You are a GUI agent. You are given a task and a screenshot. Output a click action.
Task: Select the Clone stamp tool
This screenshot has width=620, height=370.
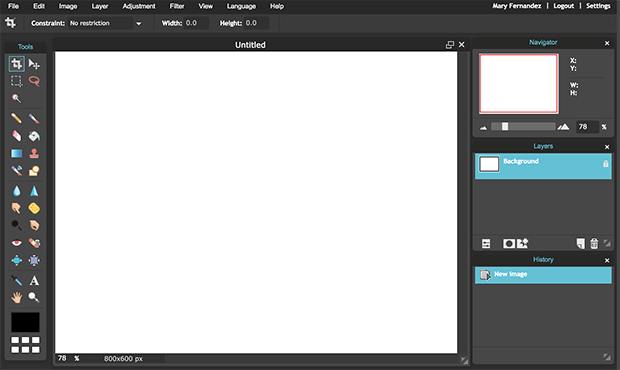(x=34, y=153)
